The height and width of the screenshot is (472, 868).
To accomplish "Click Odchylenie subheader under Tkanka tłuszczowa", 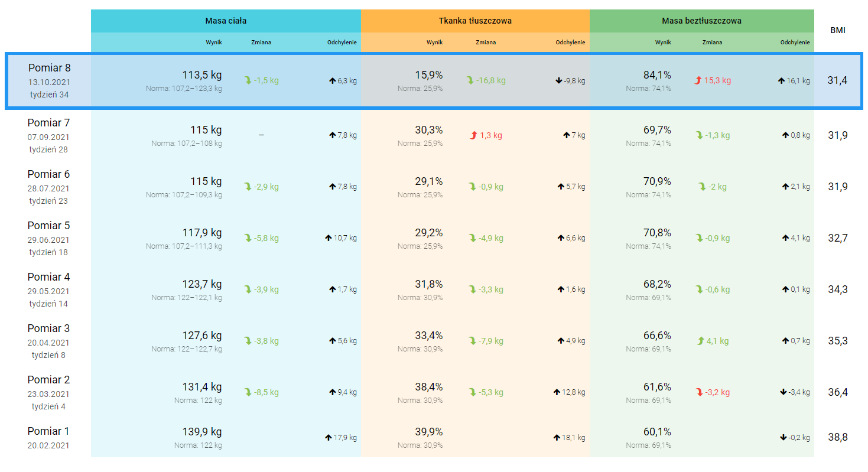I will point(570,43).
